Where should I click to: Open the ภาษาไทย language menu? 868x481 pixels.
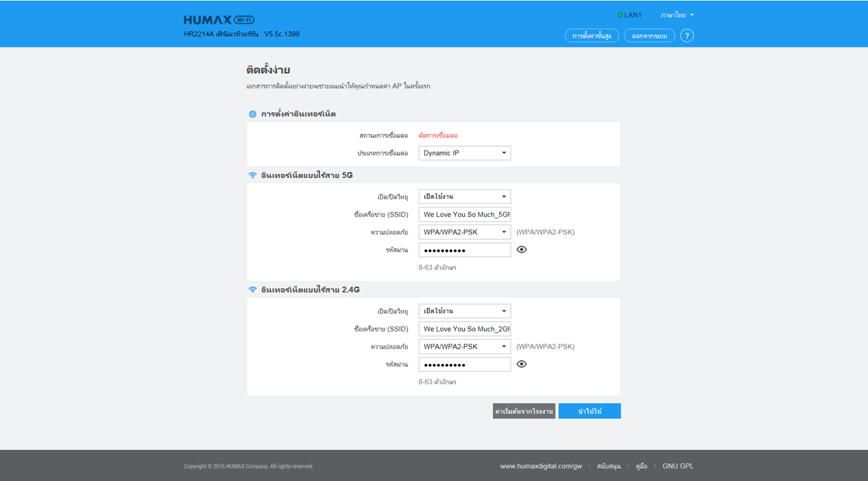[x=677, y=15]
